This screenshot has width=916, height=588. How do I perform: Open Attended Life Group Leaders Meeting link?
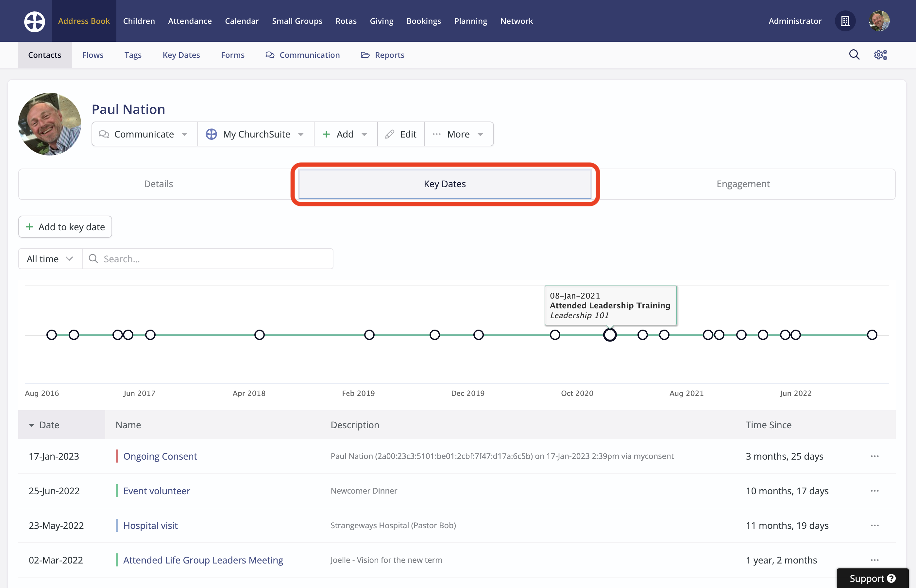[x=203, y=560]
